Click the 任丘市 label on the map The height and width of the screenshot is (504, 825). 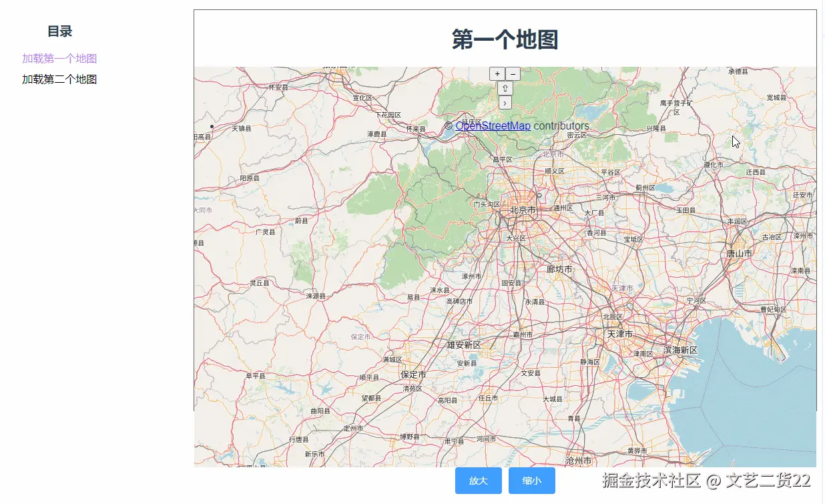(x=489, y=398)
